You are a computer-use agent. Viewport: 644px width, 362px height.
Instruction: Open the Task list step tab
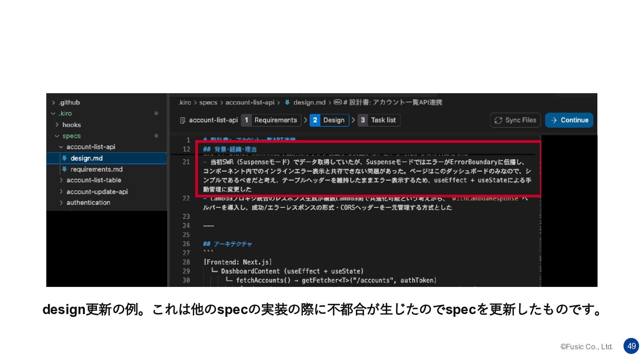point(383,120)
